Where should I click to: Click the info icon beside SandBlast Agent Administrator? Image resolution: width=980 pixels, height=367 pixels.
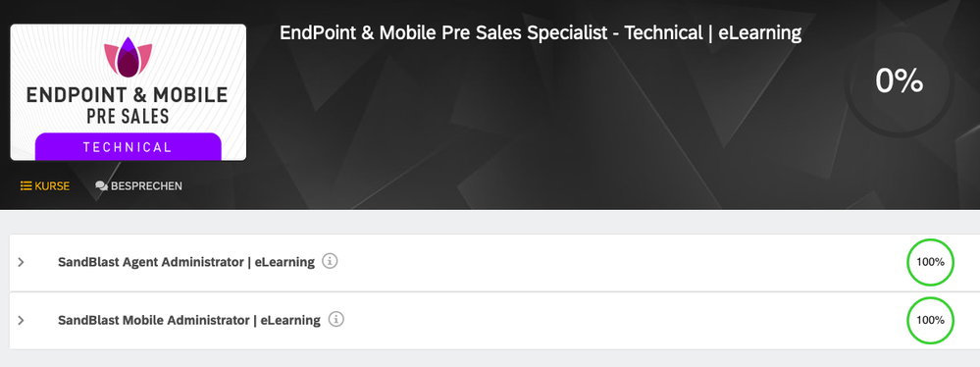pos(330,261)
